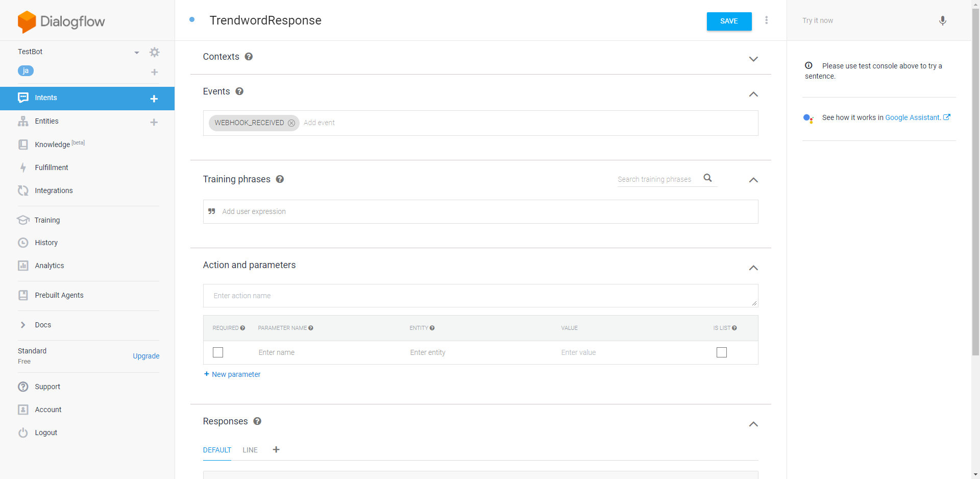Switch to the LINE response tab

[250, 450]
